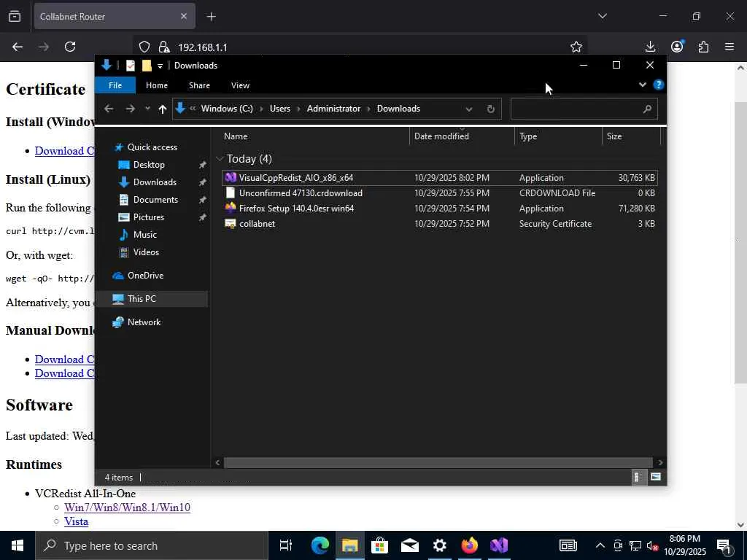Go back in Firefox browser
The width and height of the screenshot is (747, 560).
pyautogui.click(x=18, y=47)
